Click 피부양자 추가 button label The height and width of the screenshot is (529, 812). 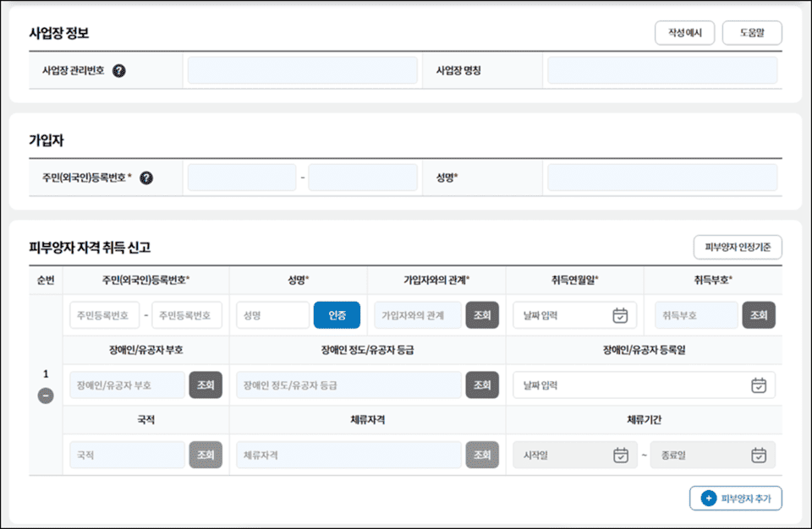[x=746, y=499]
